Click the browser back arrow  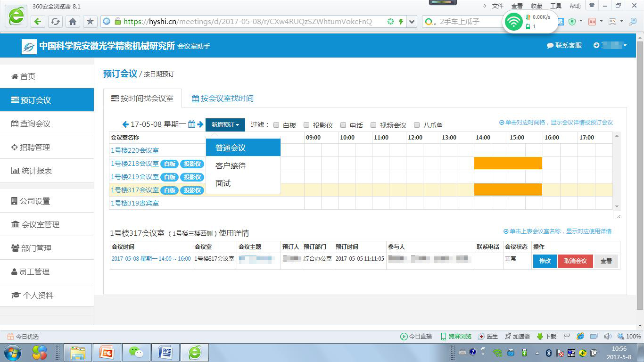pos(38,21)
